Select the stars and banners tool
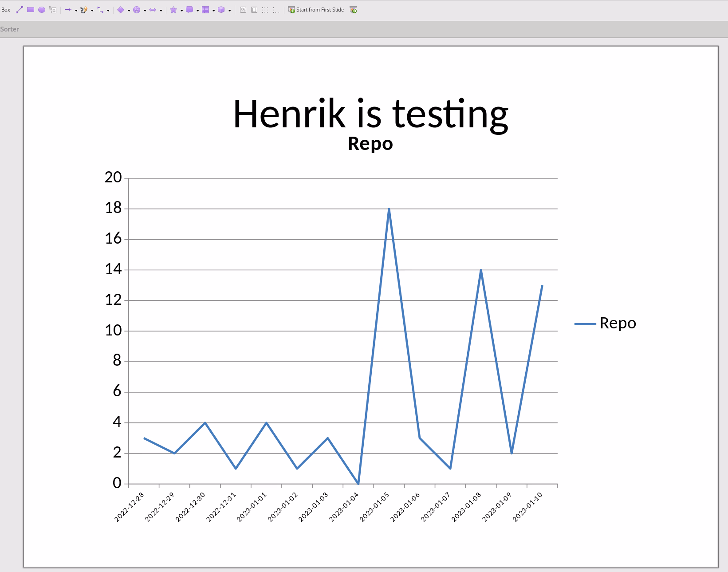The height and width of the screenshot is (572, 728). pos(173,9)
